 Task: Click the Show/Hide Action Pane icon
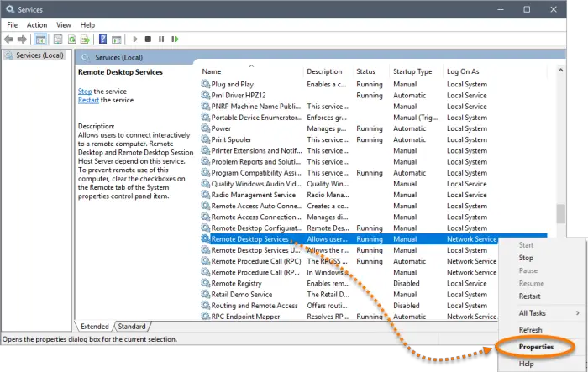pos(117,39)
